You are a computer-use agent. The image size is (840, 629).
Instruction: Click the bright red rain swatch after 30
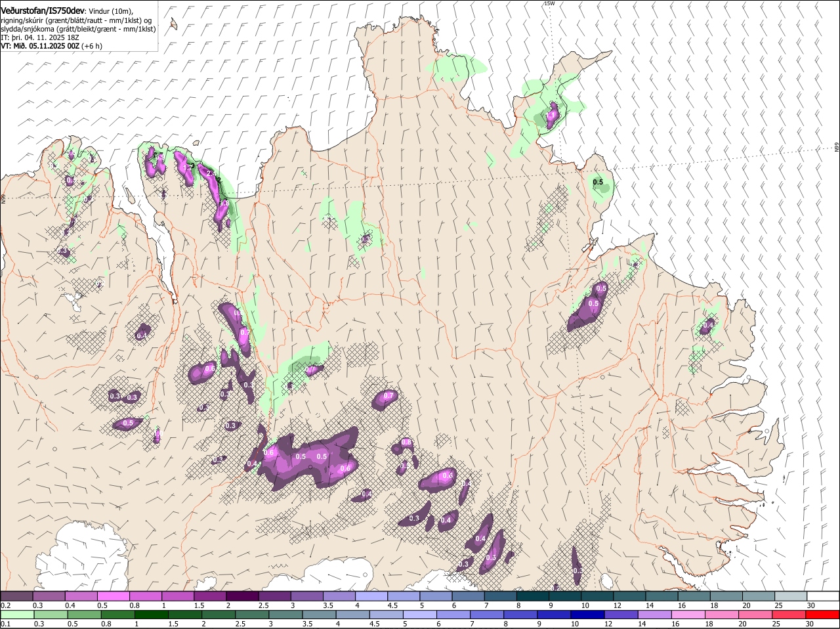pos(823,615)
